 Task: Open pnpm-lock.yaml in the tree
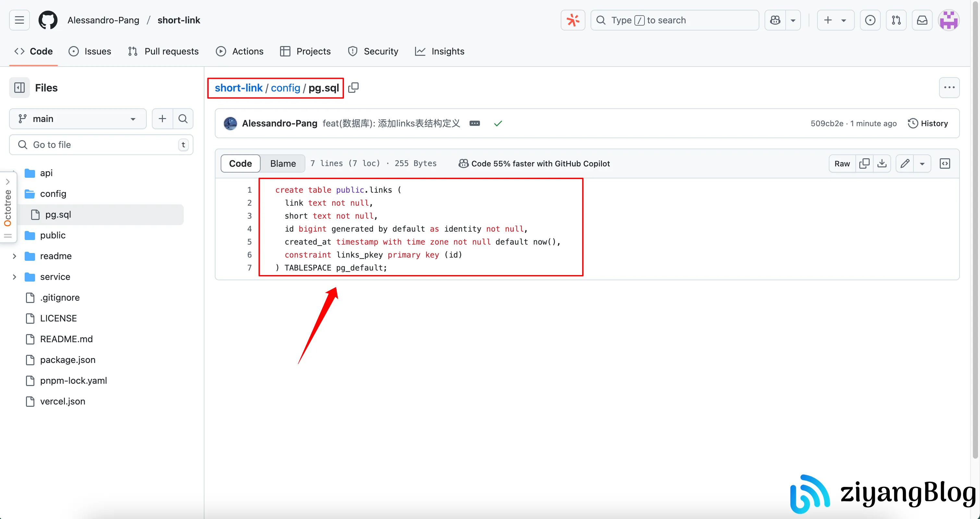pyautogui.click(x=74, y=380)
